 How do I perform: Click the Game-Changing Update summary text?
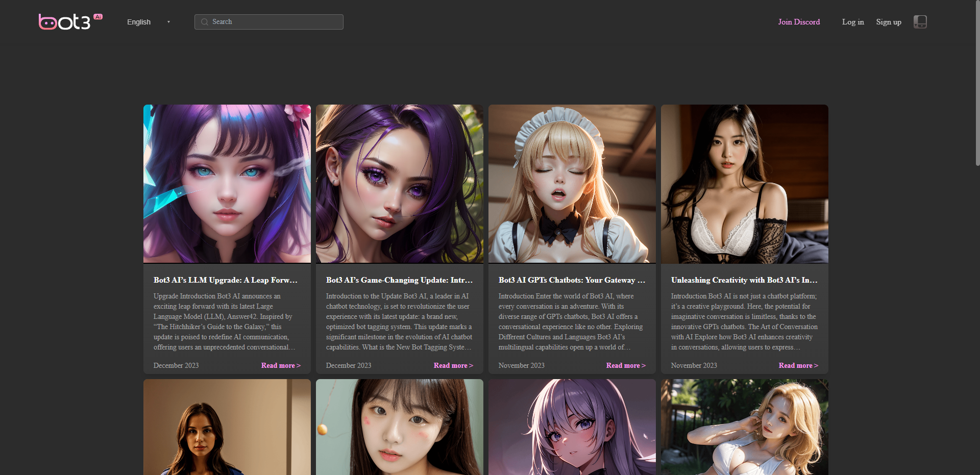click(399, 321)
